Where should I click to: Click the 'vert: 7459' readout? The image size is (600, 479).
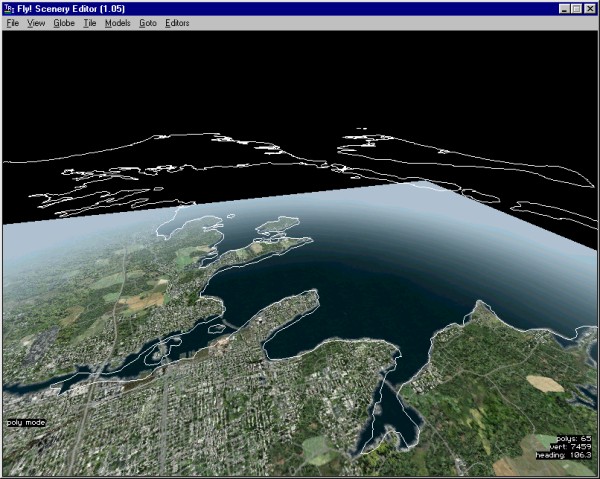[570, 446]
